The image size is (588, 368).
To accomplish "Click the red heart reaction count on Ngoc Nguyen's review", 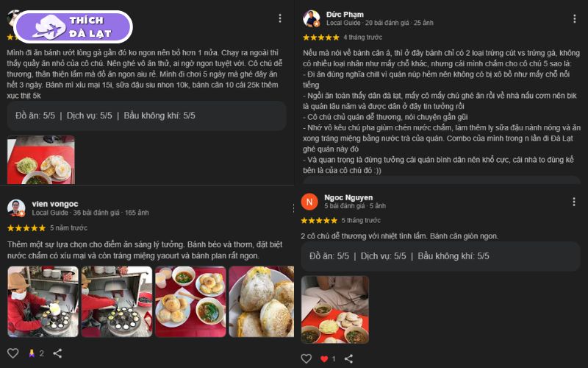I will (328, 358).
